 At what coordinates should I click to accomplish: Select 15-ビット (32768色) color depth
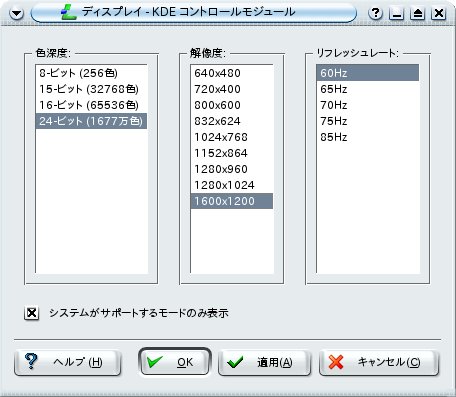tap(91, 89)
